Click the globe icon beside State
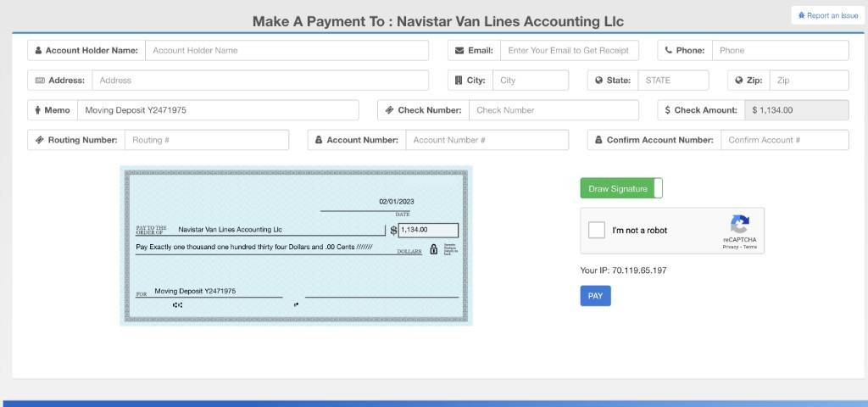Viewport: 868px width, 407px height. click(x=598, y=81)
